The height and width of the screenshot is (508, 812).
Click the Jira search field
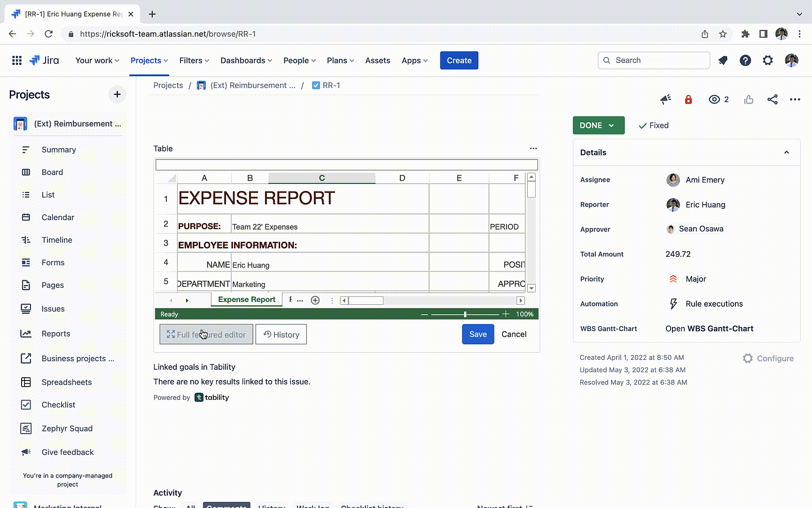point(654,60)
